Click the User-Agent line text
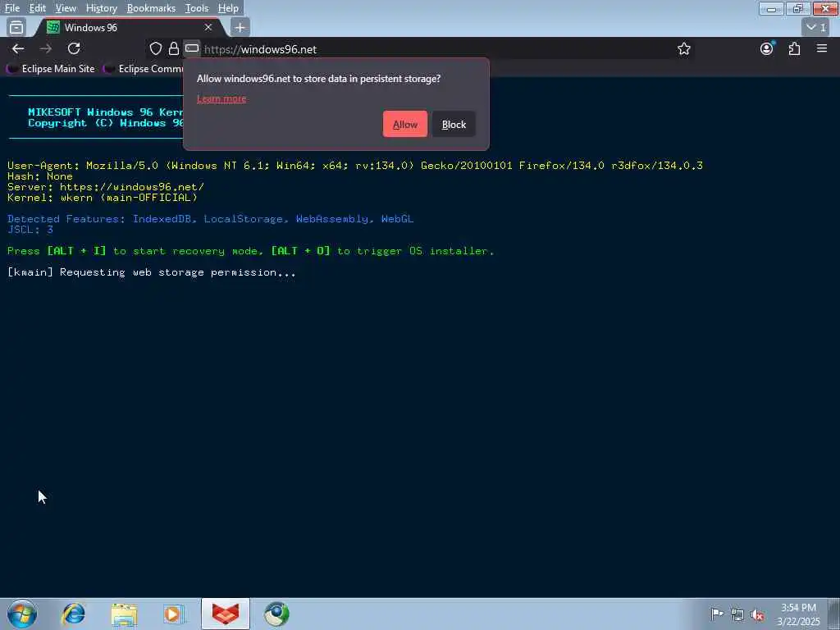The image size is (840, 630). coord(355,166)
